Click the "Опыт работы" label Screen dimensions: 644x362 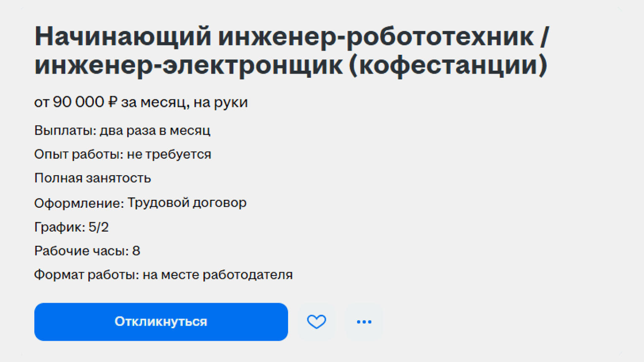click(x=78, y=154)
